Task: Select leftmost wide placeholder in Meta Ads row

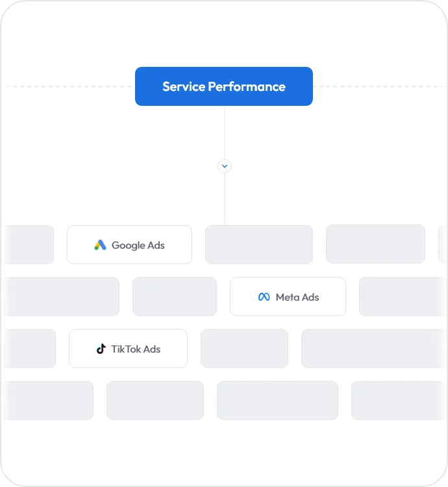Action: [61, 297]
